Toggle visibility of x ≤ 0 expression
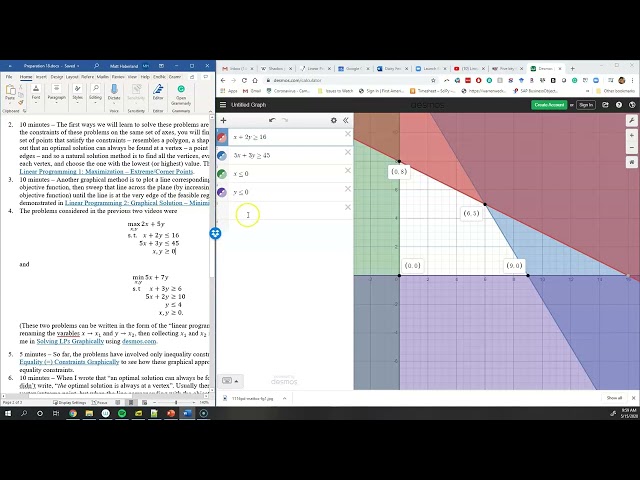The height and width of the screenshot is (480, 640). [222, 174]
